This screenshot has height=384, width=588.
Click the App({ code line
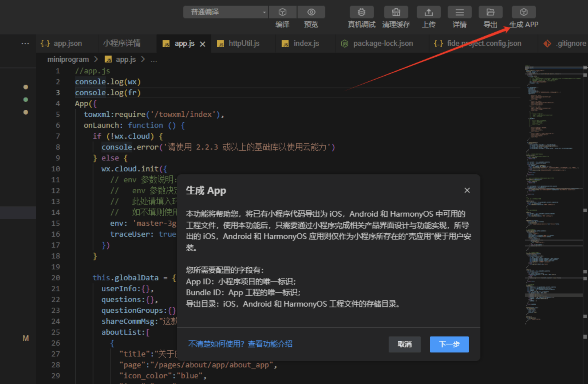click(x=86, y=103)
